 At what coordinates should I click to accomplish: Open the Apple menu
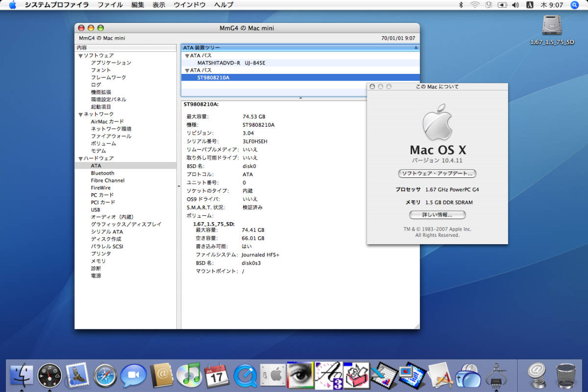(x=13, y=5)
